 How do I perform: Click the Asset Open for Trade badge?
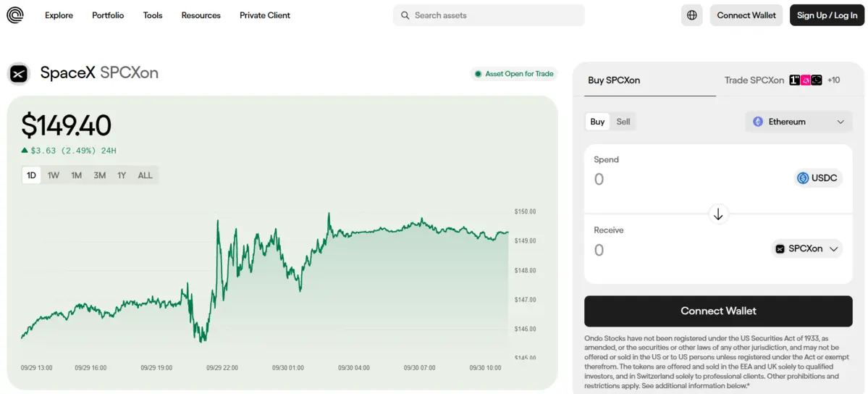tap(514, 74)
